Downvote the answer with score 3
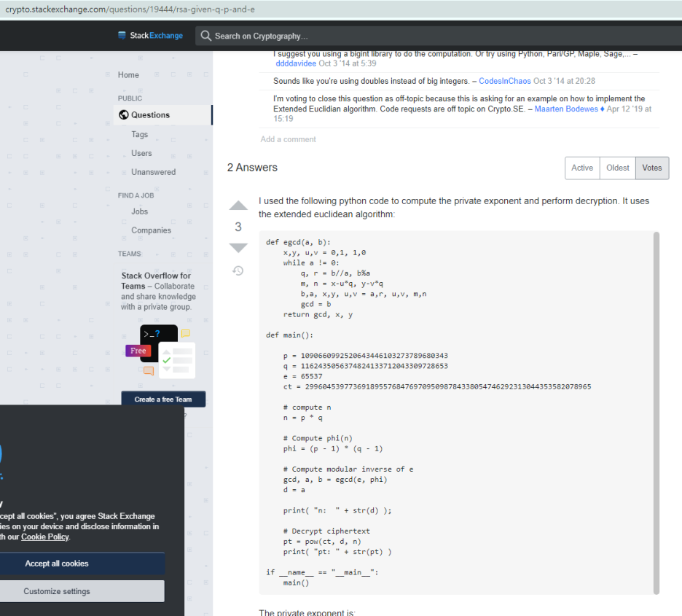 click(x=238, y=248)
